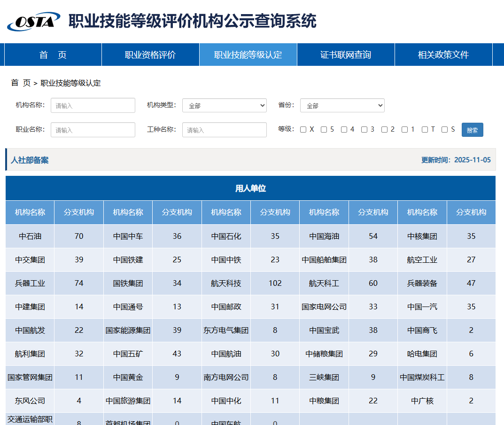504x425 pixels.
Task: Open 航天科技 organization entry
Action: pyautogui.click(x=226, y=283)
